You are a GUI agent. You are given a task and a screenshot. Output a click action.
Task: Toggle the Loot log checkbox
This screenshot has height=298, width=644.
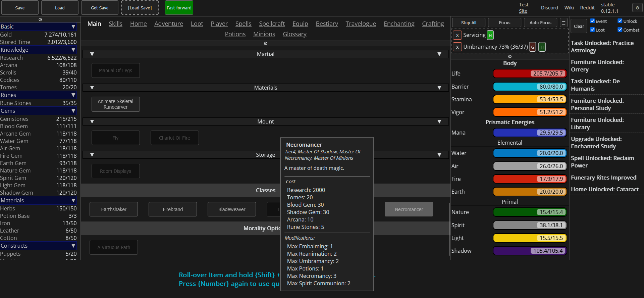[x=592, y=30]
